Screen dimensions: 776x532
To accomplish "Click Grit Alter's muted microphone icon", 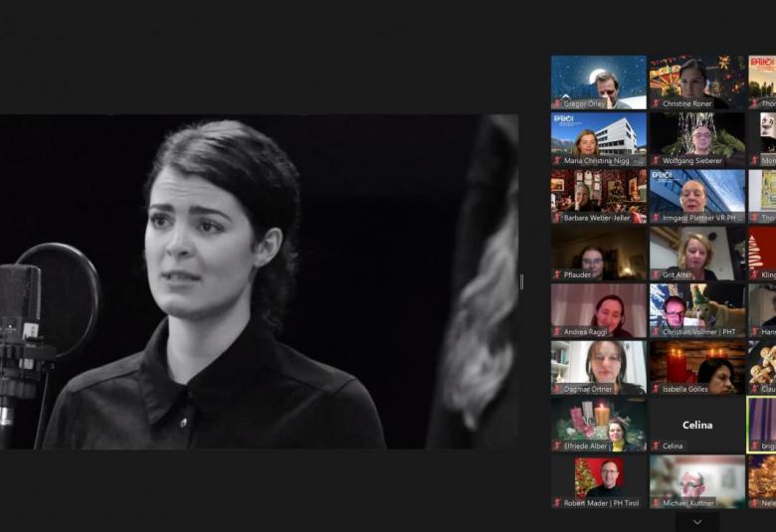I will (x=656, y=275).
